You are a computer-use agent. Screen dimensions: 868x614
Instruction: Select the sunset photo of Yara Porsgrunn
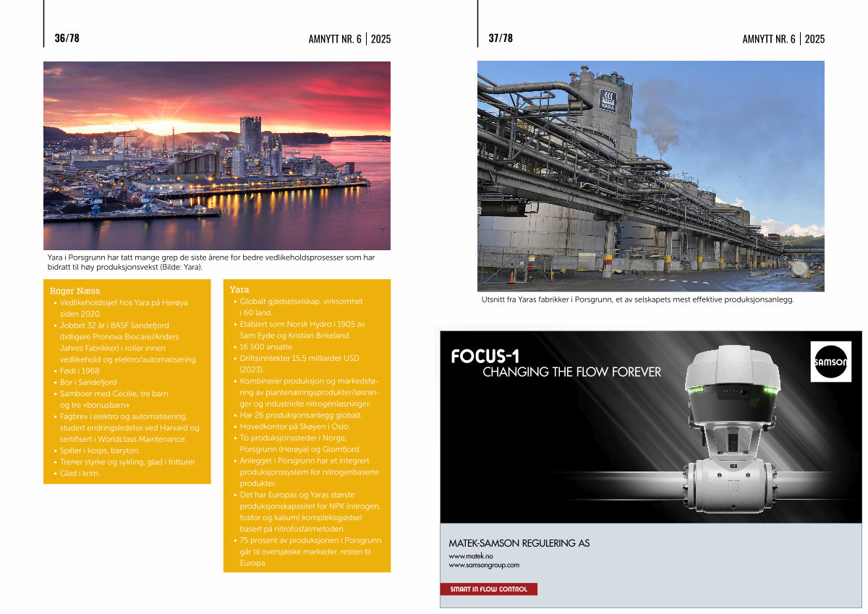[217, 155]
